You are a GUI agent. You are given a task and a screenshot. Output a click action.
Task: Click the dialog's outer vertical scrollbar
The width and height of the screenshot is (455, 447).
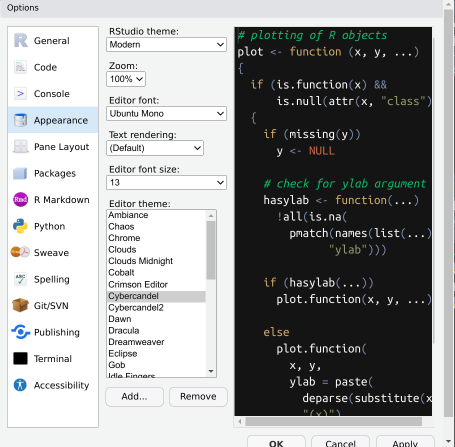tap(449, 213)
